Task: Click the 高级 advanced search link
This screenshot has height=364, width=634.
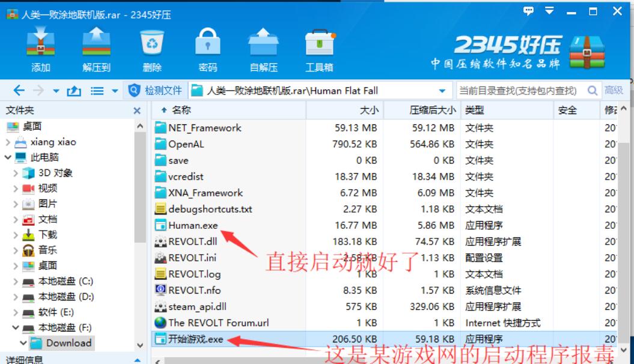Action: pyautogui.click(x=614, y=91)
